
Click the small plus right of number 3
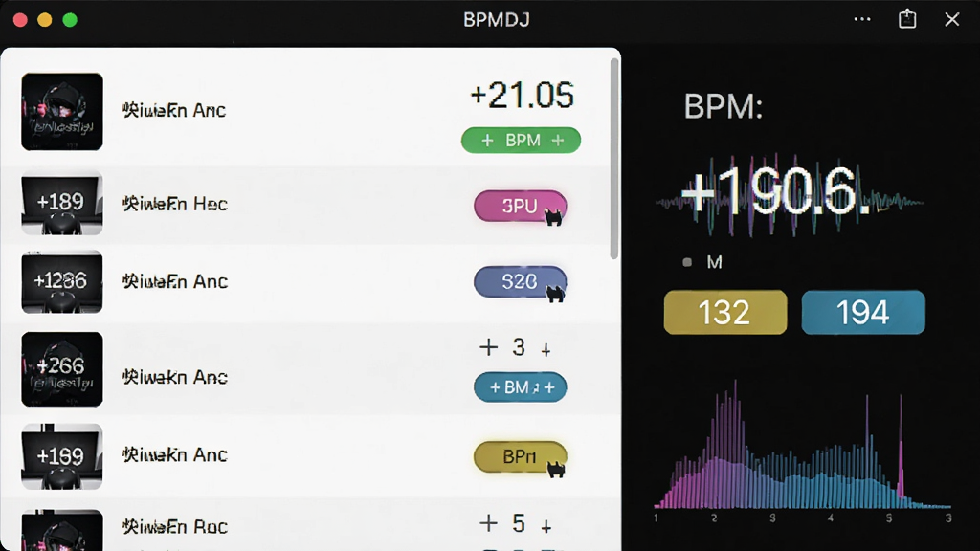pos(546,350)
